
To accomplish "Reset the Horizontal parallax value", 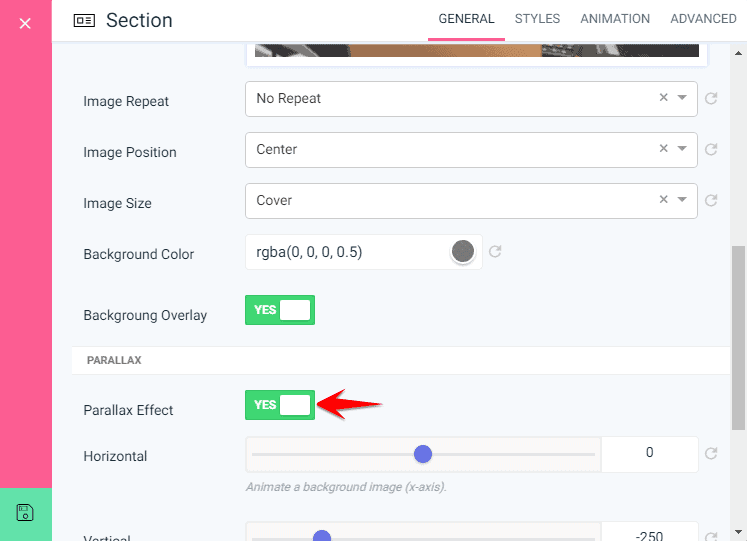I will pyautogui.click(x=711, y=454).
